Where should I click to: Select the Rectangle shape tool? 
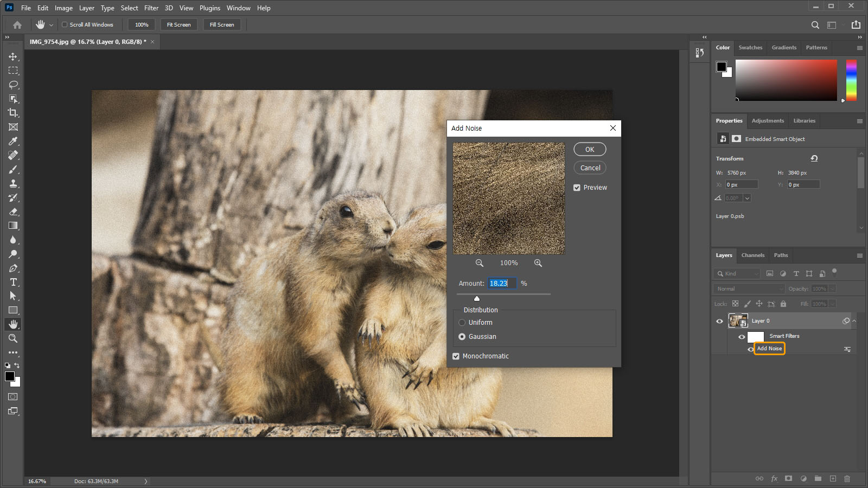[x=13, y=310]
